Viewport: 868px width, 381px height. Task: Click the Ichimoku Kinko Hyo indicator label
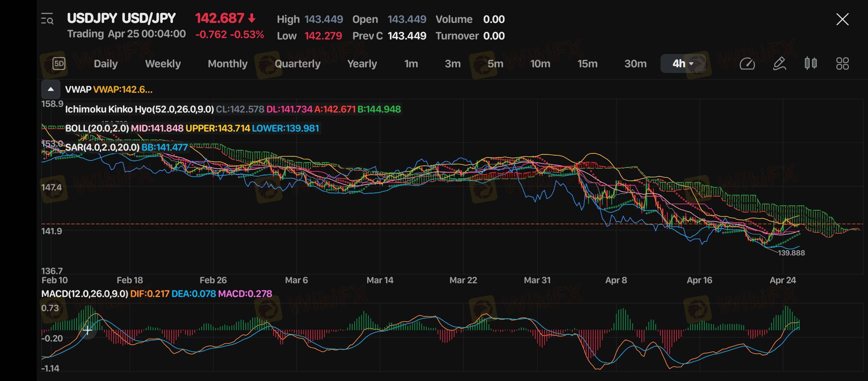[x=139, y=109]
